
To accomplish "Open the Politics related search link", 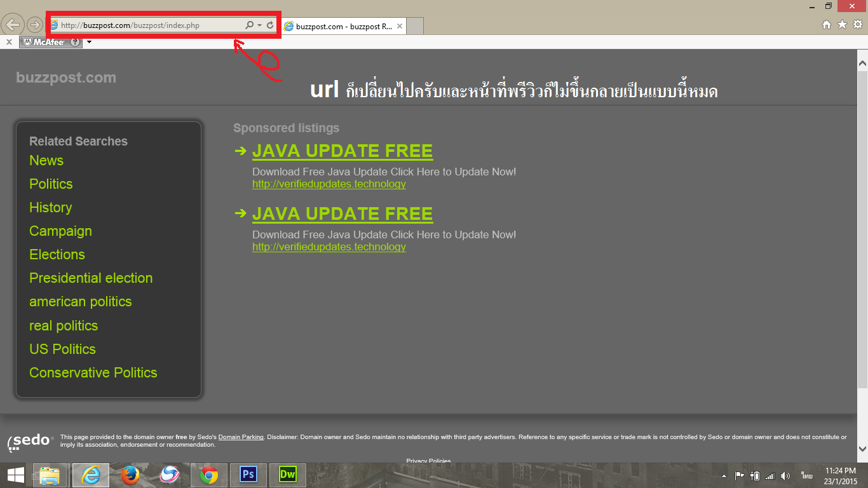I will [x=51, y=184].
